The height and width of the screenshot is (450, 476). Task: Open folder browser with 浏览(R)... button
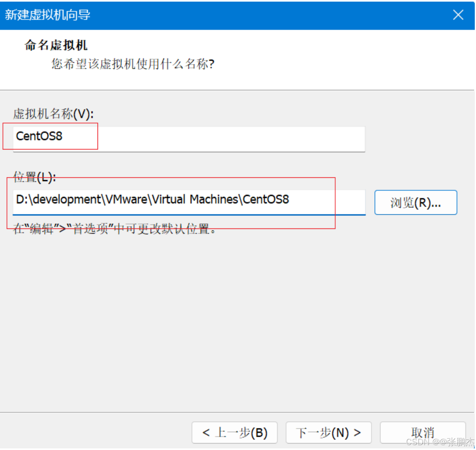(x=416, y=203)
